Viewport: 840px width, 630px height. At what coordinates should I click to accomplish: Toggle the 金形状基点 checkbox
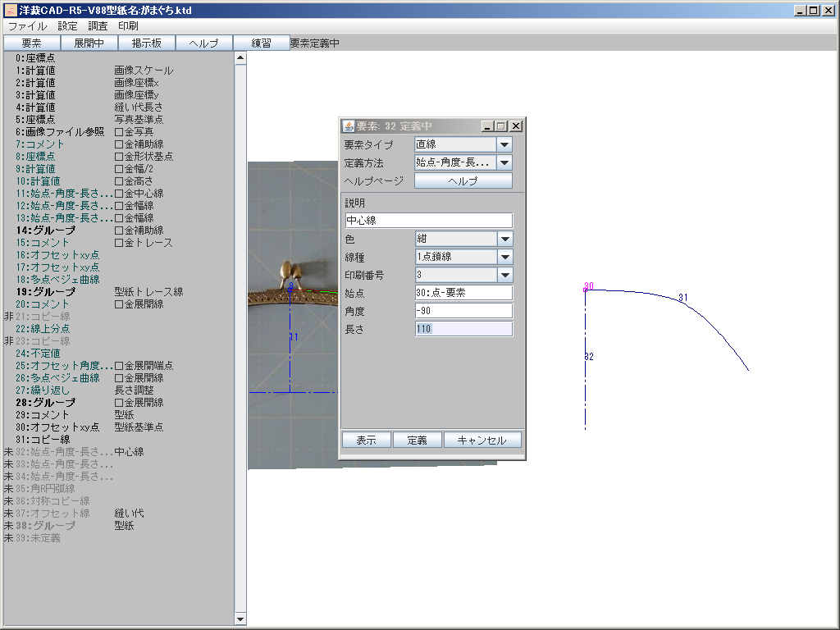pyautogui.click(x=119, y=157)
